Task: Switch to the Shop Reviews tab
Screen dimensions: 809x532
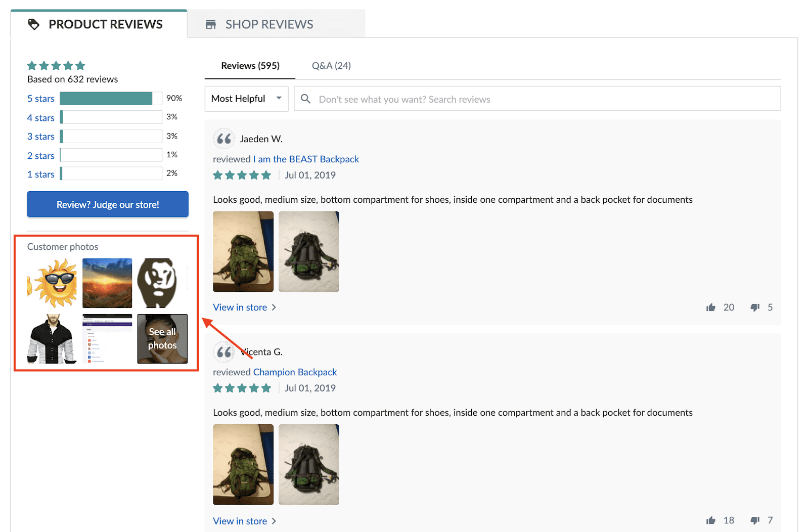Action: [269, 24]
